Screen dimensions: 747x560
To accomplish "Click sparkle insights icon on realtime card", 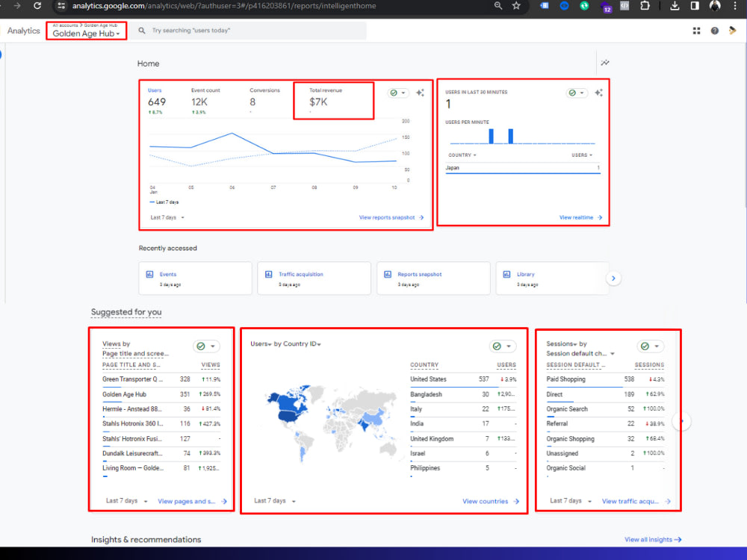I will [x=599, y=93].
